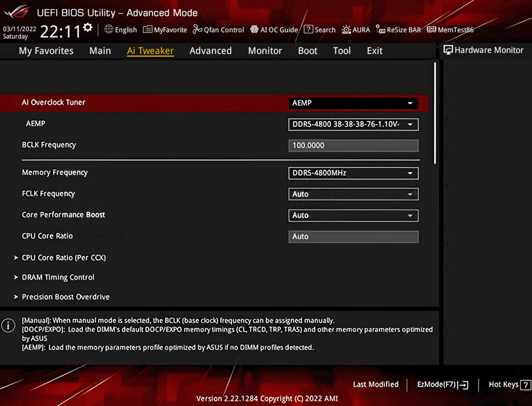Image resolution: width=532 pixels, height=406 pixels.
Task: Open Qfan Control fan icon
Action: coord(197,29)
